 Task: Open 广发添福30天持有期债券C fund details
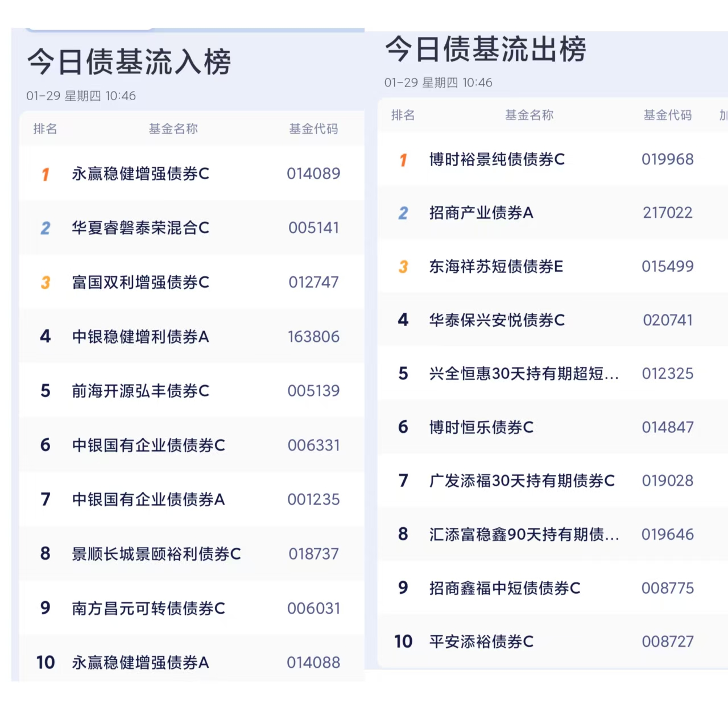[x=522, y=481]
